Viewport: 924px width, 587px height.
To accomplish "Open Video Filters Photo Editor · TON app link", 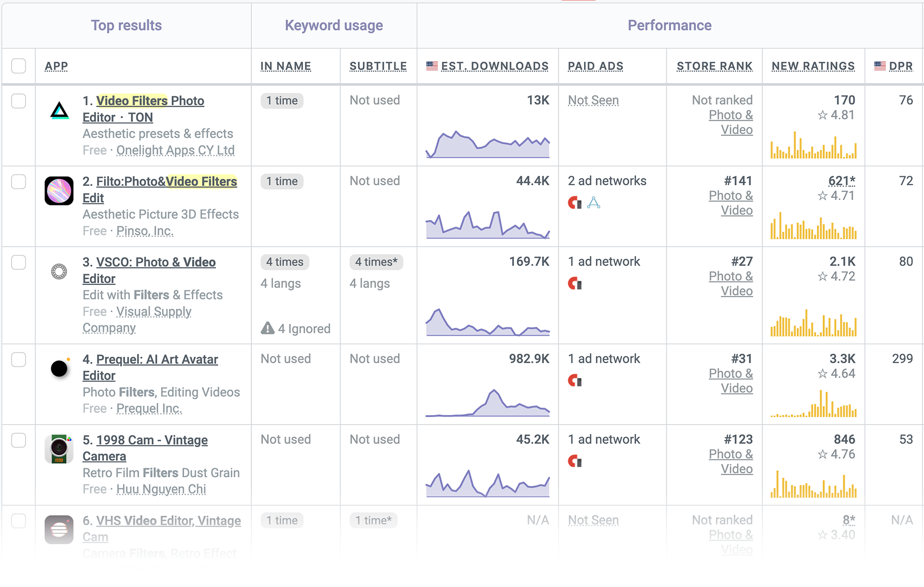I will [x=143, y=109].
